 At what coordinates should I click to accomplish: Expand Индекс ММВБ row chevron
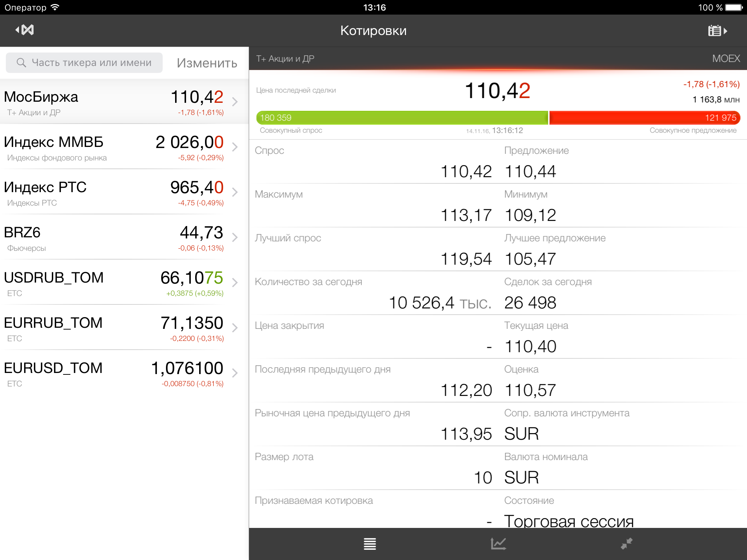click(x=235, y=147)
